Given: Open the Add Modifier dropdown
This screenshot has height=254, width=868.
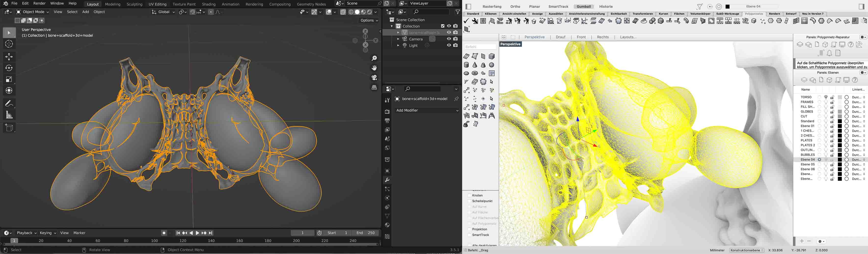Looking at the screenshot, I should [x=427, y=110].
